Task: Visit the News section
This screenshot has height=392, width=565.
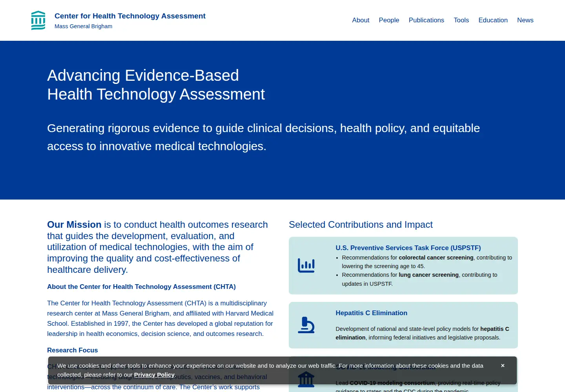Action: [525, 20]
